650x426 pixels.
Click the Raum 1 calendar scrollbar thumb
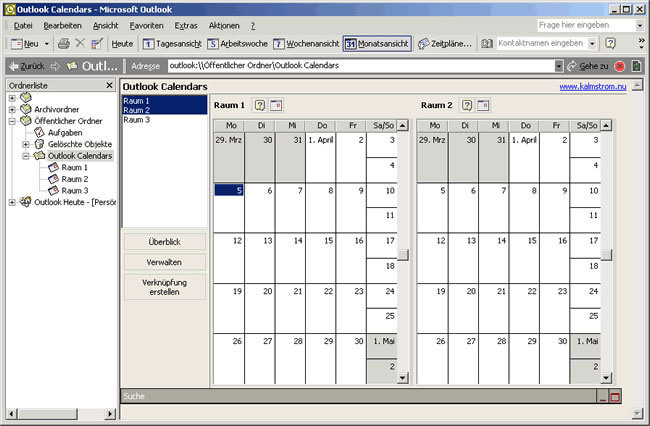(x=403, y=255)
